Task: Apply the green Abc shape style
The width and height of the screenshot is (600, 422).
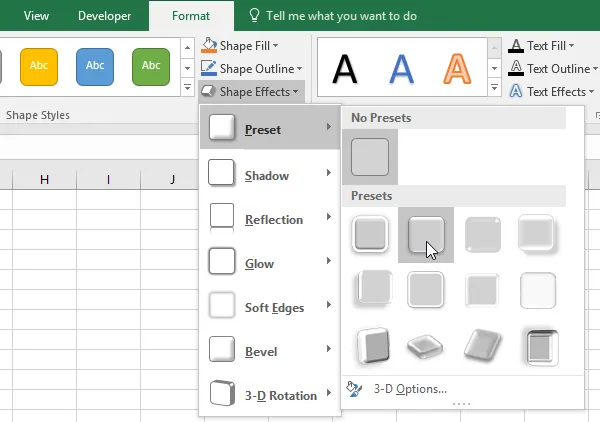Action: [151, 67]
